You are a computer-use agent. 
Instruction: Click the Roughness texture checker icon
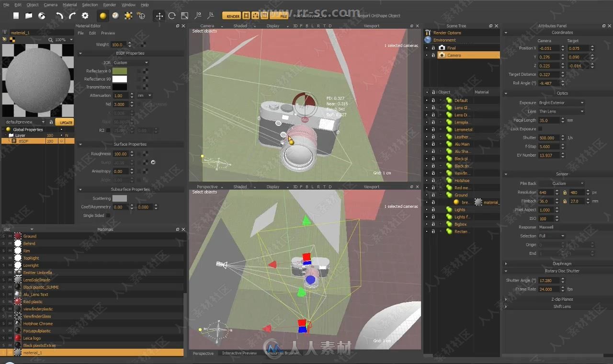pos(145,154)
